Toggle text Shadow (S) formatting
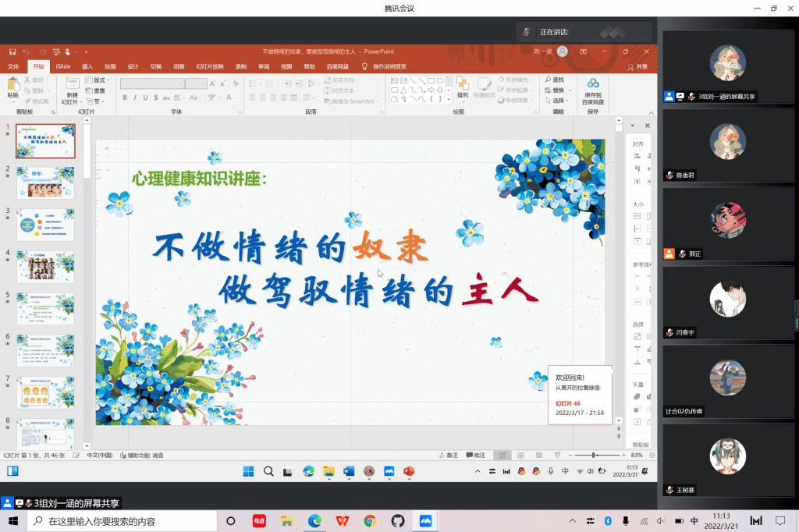The width and height of the screenshot is (799, 532). click(155, 98)
